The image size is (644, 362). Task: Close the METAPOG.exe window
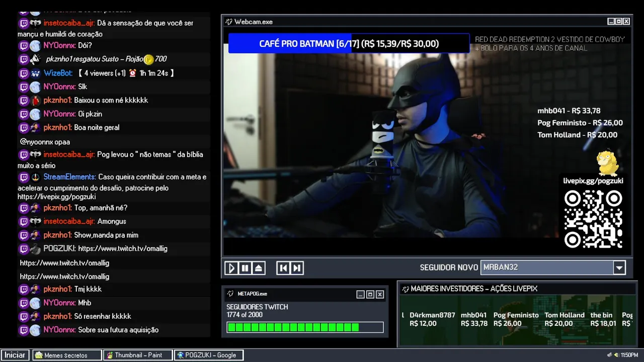(380, 295)
